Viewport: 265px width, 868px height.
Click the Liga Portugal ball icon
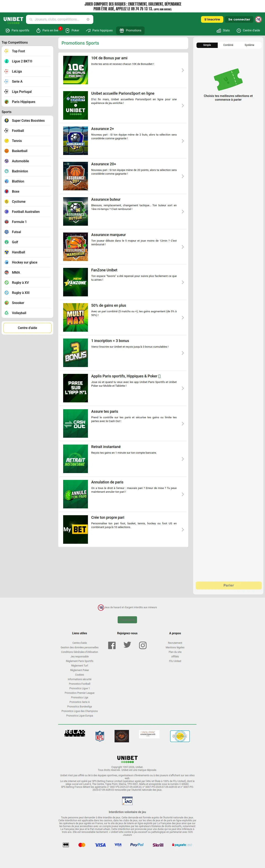[6, 92]
